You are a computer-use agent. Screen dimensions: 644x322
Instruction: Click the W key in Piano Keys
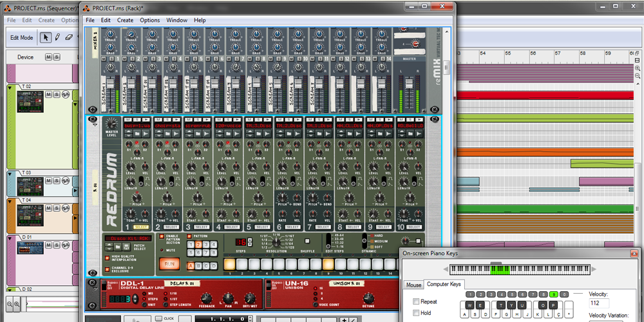469,305
